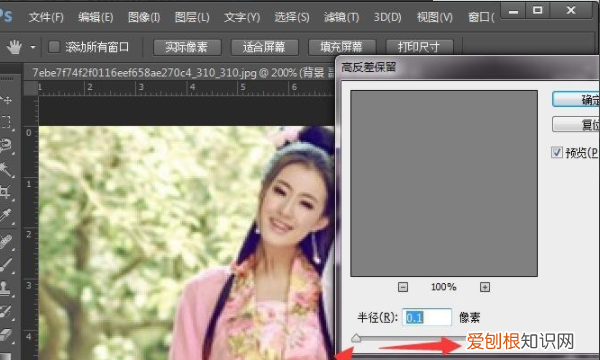The height and width of the screenshot is (360, 600).
Task: Select the Hand tool icon in options bar
Action: 14,47
